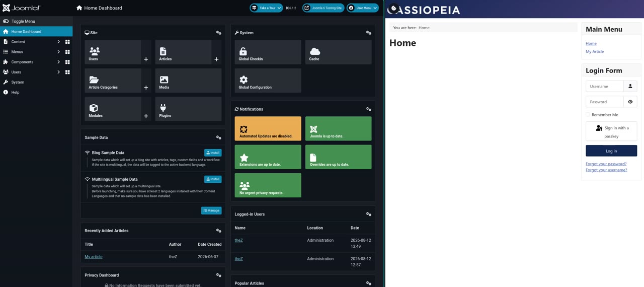644x287 pixels.
Task: Click Overrides are up to date notification
Action: coord(338,157)
